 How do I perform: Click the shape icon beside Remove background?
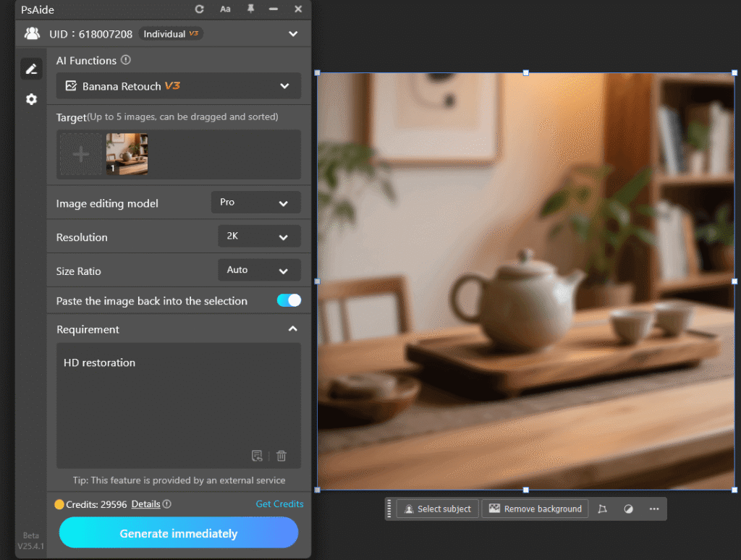tap(602, 509)
